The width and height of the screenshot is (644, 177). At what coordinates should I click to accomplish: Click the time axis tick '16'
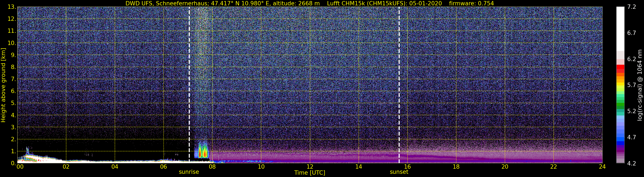(x=407, y=167)
